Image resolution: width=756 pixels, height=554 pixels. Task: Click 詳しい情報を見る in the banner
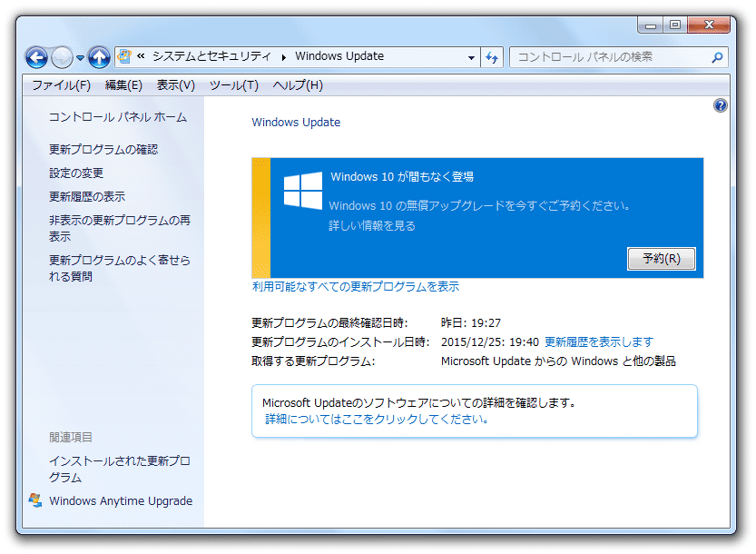(372, 226)
